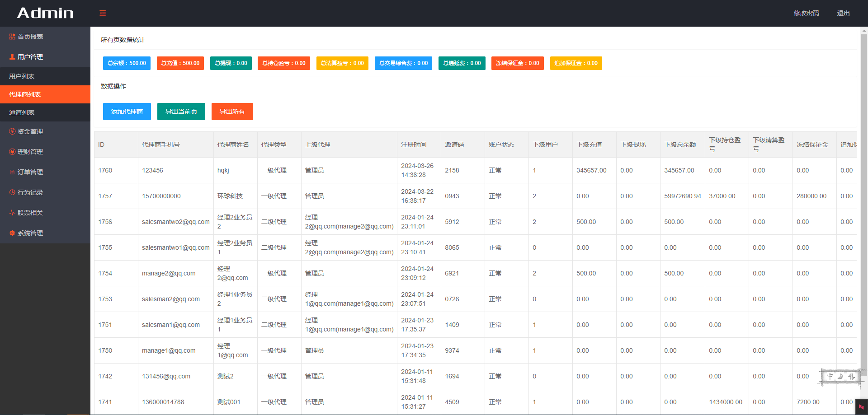Image resolution: width=868 pixels, height=415 pixels.
Task: Expand the 订单管理 menu section
Action: click(x=30, y=172)
